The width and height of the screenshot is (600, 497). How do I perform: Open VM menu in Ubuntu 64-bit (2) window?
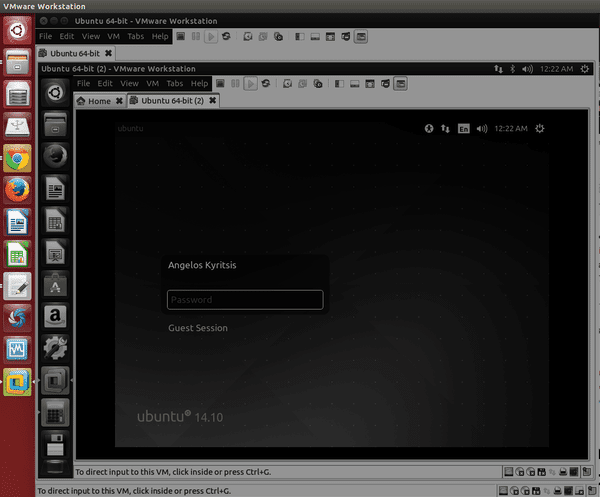tap(152, 83)
